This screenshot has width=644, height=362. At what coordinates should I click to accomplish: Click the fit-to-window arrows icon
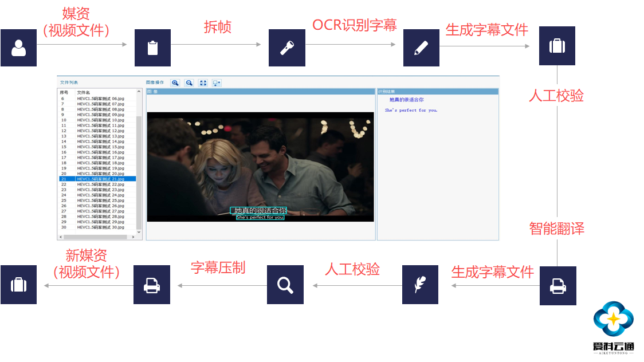tap(203, 83)
